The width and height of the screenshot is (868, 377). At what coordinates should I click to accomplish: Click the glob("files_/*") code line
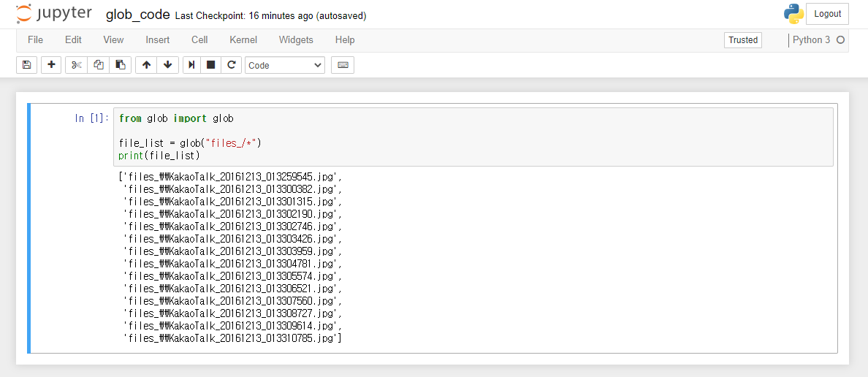(190, 143)
